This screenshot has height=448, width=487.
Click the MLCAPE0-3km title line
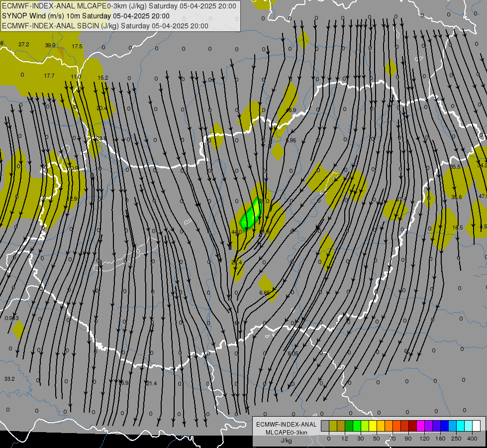(x=119, y=6)
